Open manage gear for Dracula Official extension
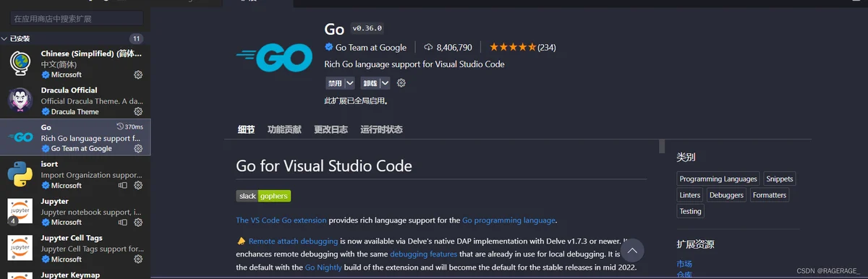The image size is (868, 279). point(138,111)
